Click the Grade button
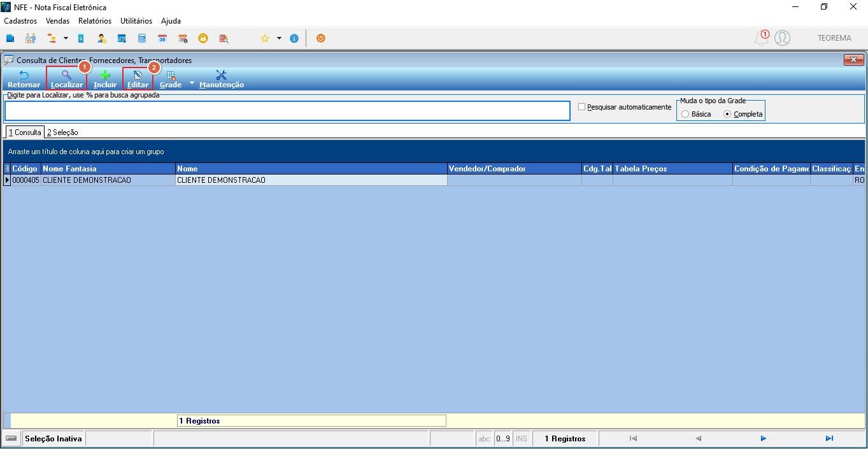Viewport: 868px width, 449px height. point(171,79)
